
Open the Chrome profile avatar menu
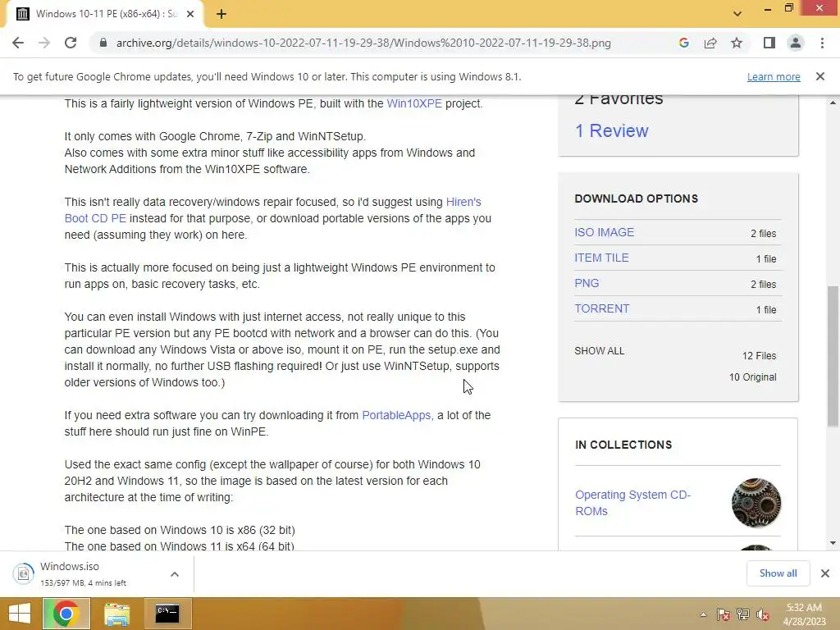click(x=796, y=43)
